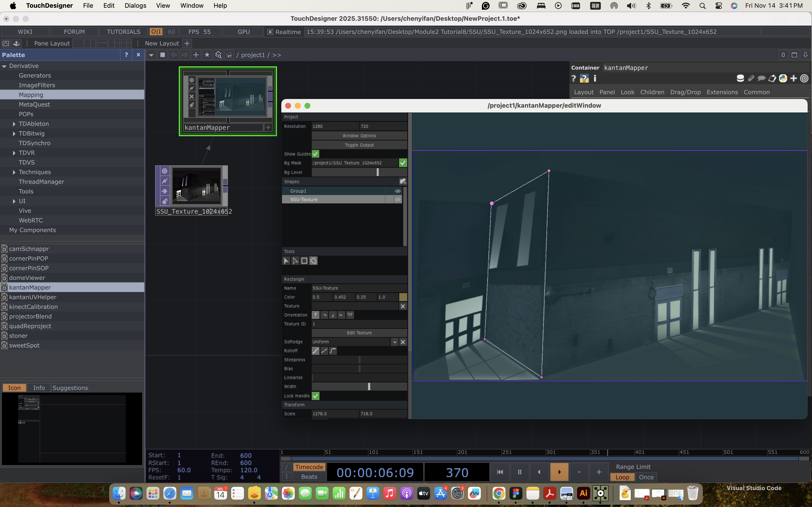This screenshot has height=507, width=812.
Task: Choose the linear Rolloff curve icon
Action: 324,351
